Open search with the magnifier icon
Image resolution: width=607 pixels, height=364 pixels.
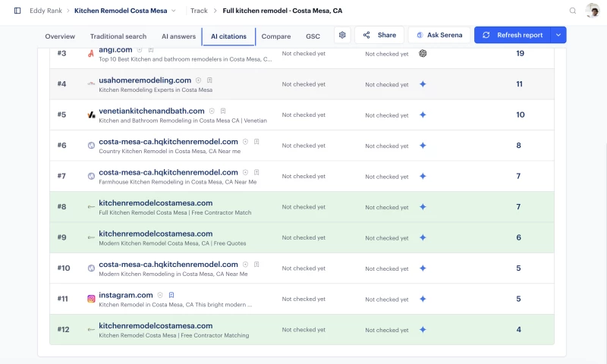[x=573, y=11]
